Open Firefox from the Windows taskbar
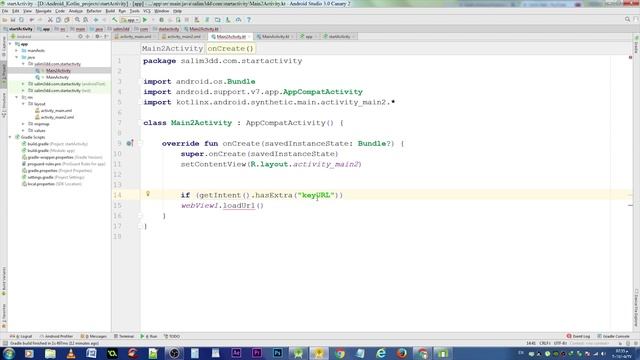640x360 pixels. click(402, 353)
